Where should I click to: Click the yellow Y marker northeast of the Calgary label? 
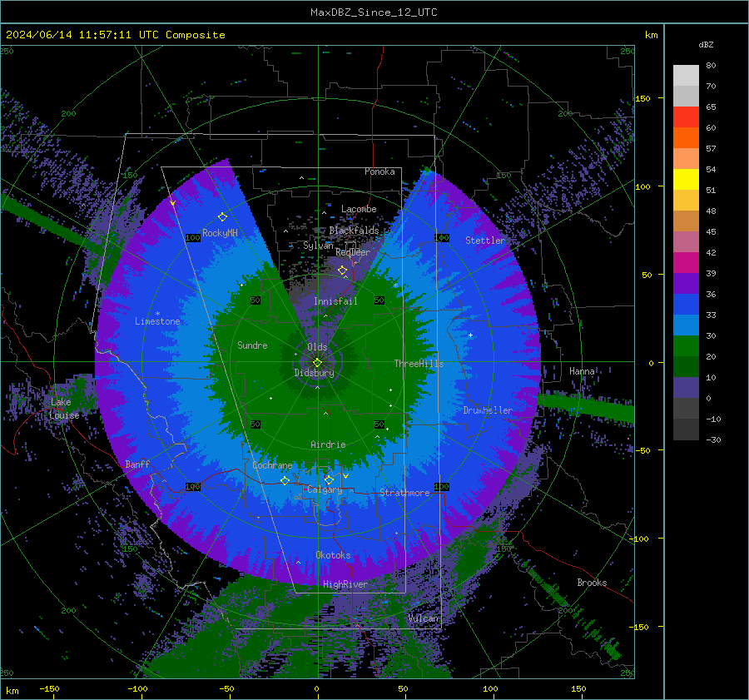pos(345,476)
